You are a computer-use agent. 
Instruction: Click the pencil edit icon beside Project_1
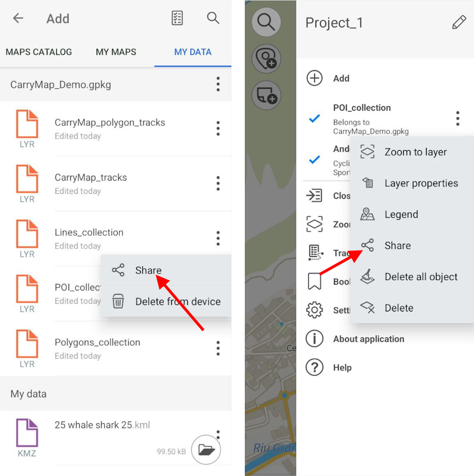pos(458,23)
